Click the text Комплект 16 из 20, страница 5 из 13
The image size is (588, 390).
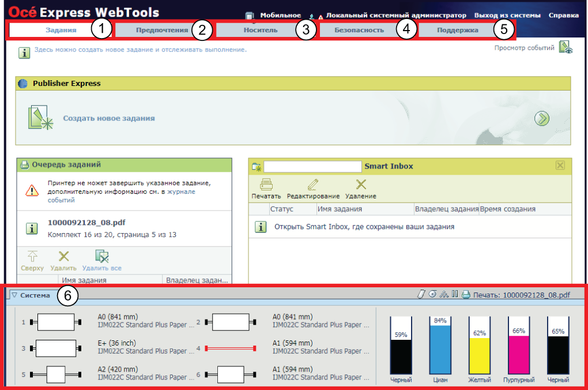click(x=112, y=235)
